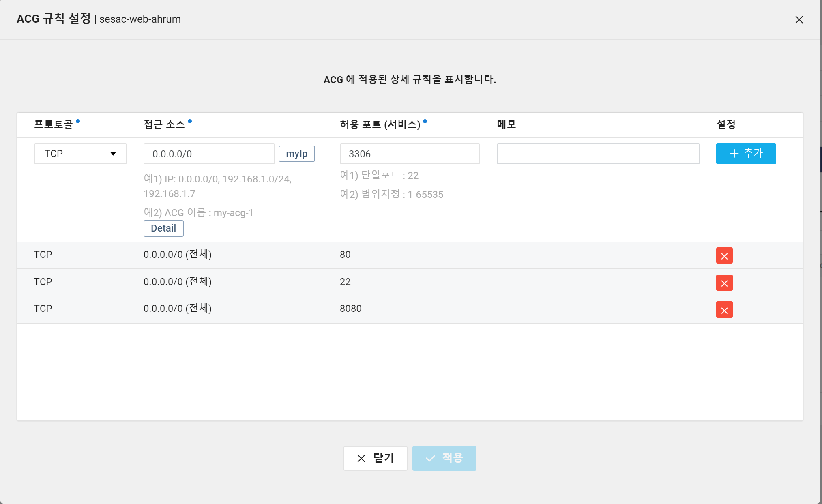Open the Detail button under access source
The width and height of the screenshot is (822, 504).
click(163, 228)
